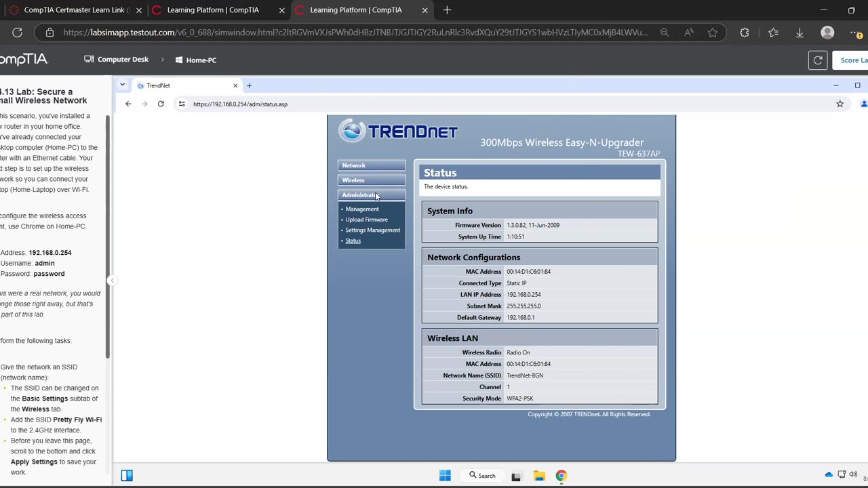
Task: Expand the Wireless menu in router sidebar
Action: pyautogui.click(x=372, y=180)
